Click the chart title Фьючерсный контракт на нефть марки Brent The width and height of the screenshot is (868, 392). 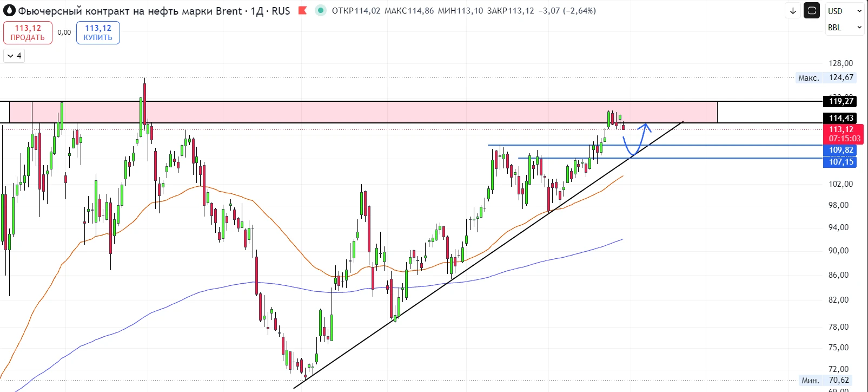tap(130, 11)
